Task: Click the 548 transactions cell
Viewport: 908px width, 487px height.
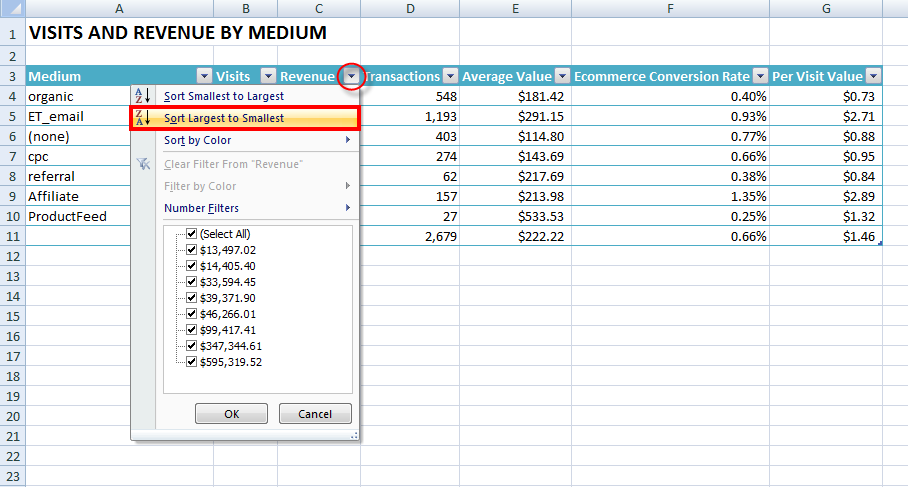Action: [410, 96]
